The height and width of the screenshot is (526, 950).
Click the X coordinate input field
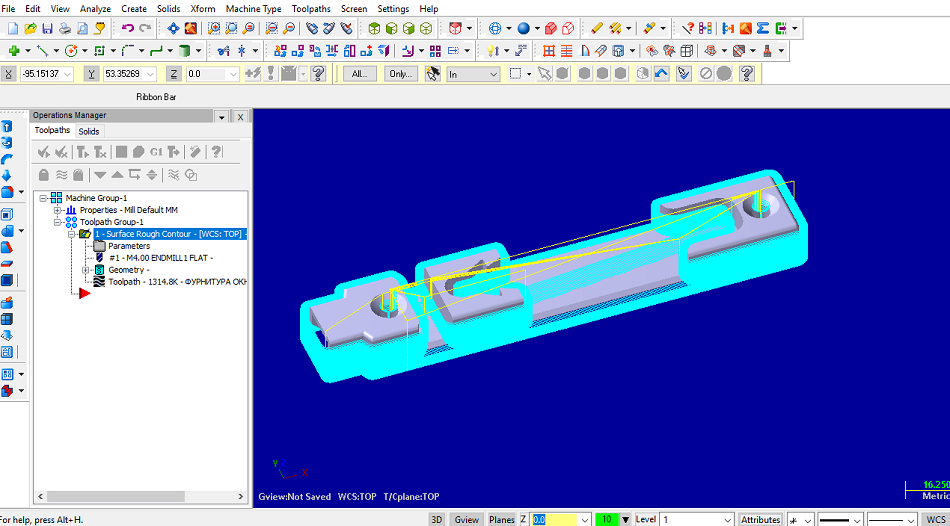pos(48,74)
